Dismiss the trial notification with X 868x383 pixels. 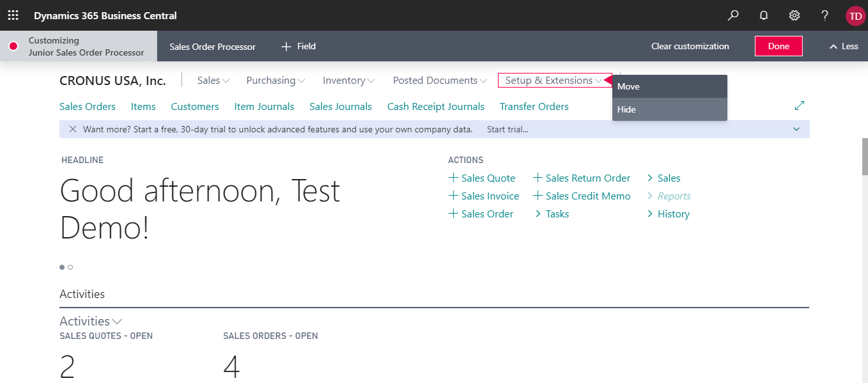click(x=72, y=129)
